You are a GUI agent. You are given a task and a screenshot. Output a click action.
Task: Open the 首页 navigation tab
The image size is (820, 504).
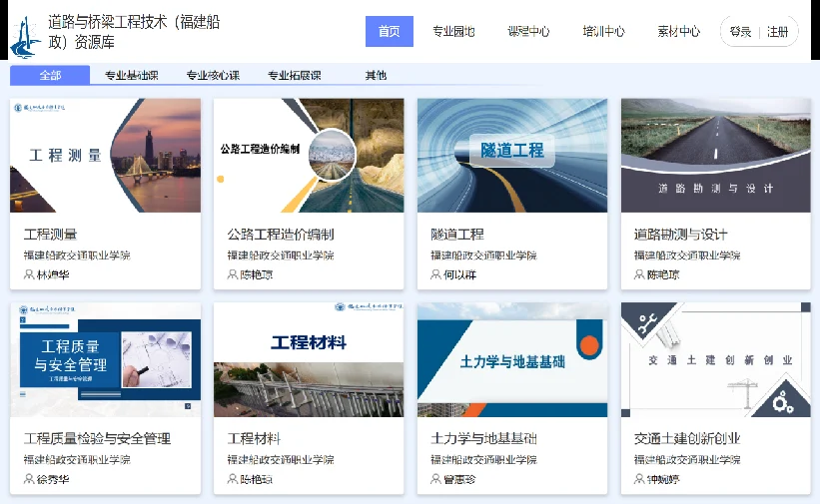coord(390,31)
